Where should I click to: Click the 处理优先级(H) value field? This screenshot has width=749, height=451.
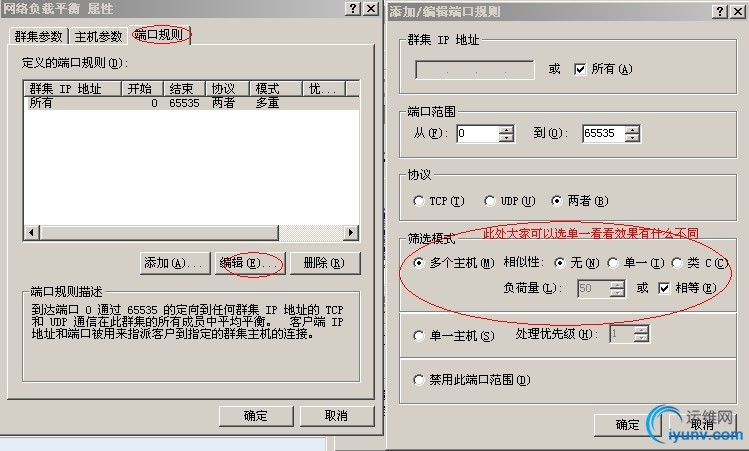pyautogui.click(x=621, y=333)
